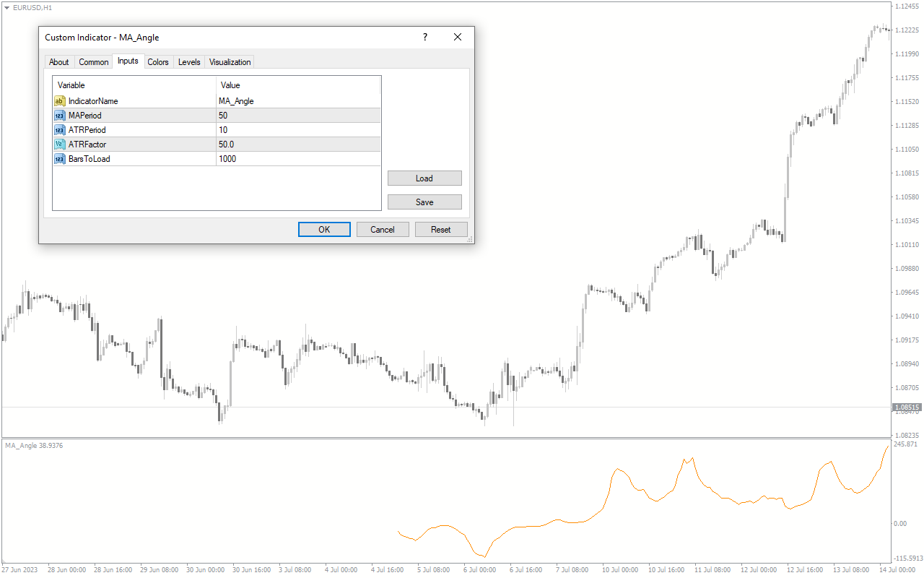Viewport: 924px width, 578px height.
Task: Select the ATRPeriod value 10
Action: [x=223, y=130]
